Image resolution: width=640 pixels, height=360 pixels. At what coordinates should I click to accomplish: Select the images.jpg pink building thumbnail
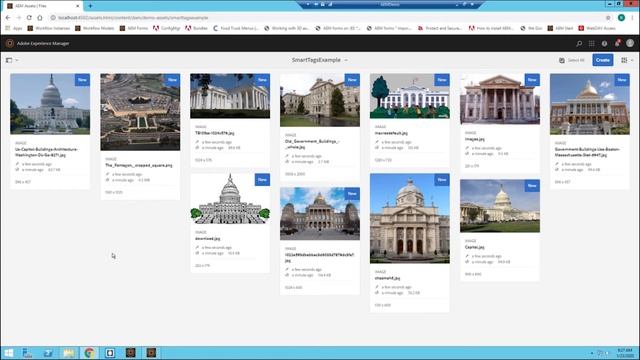[500, 99]
